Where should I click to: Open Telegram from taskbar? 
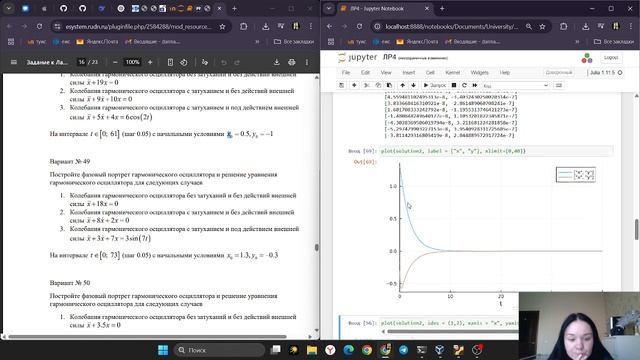tap(403, 350)
